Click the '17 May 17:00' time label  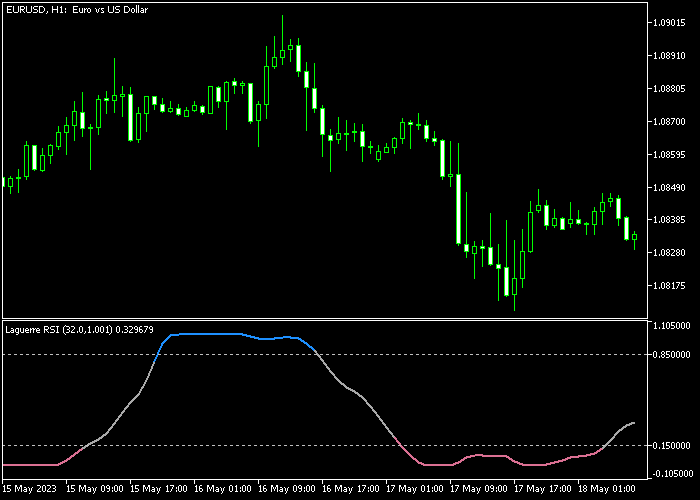click(542, 488)
